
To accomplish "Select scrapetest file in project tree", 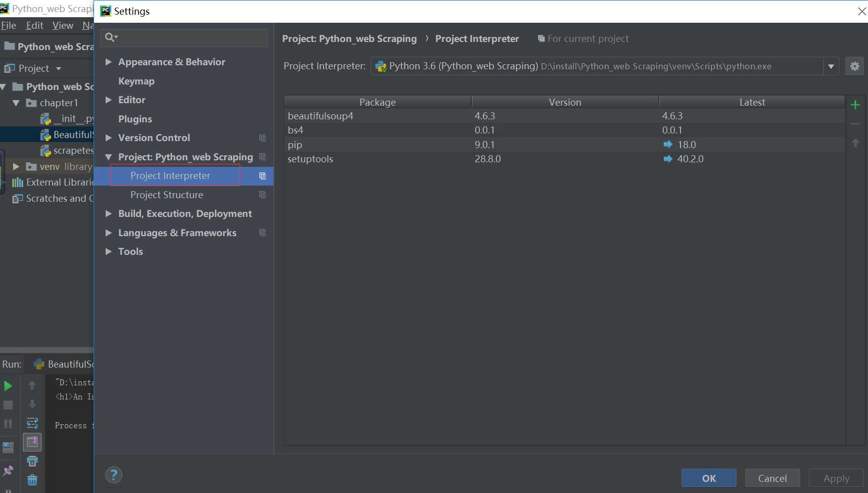I will [x=67, y=150].
